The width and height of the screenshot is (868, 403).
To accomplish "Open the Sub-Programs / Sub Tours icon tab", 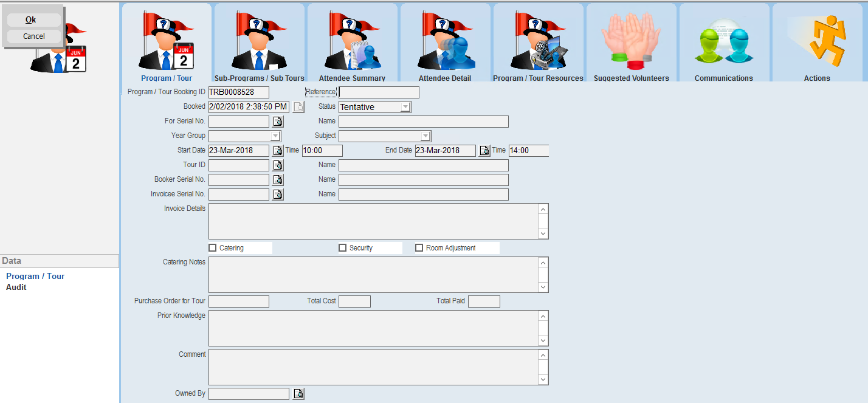I will tap(260, 44).
